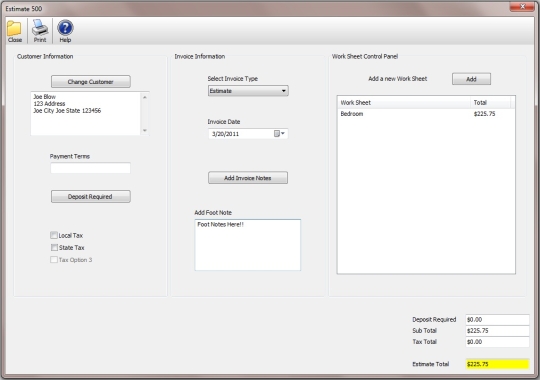Close the Estimate 500 window
Viewport: 540px width, 380px height.
point(522,6)
